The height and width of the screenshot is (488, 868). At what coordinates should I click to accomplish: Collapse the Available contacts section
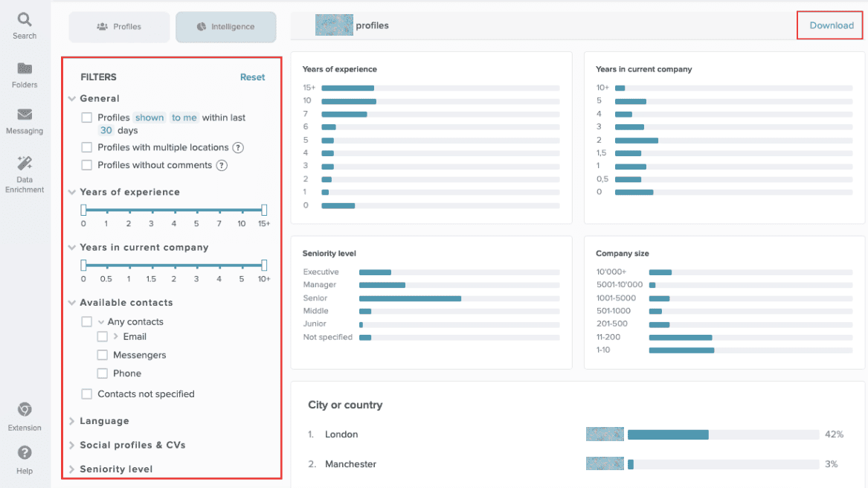pyautogui.click(x=72, y=303)
